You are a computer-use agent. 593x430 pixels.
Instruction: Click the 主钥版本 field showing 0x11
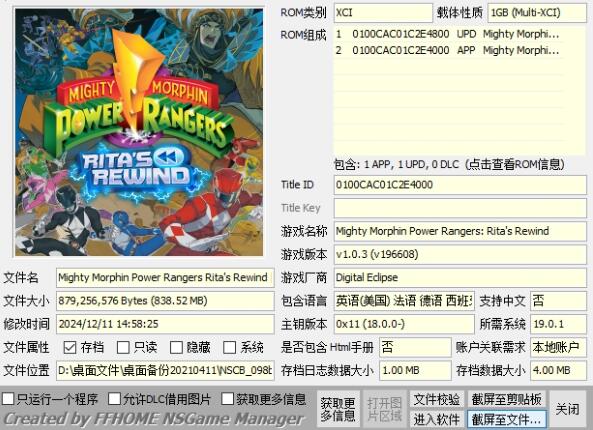pyautogui.click(x=404, y=324)
